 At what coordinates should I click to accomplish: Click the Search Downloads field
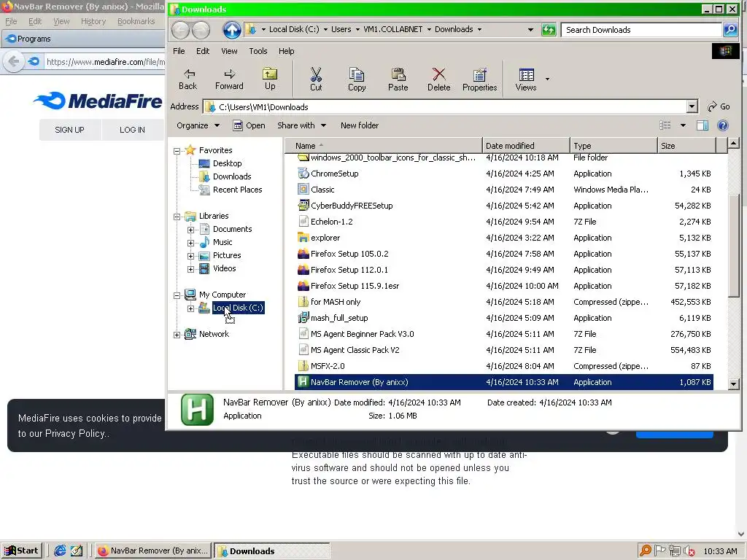point(642,29)
